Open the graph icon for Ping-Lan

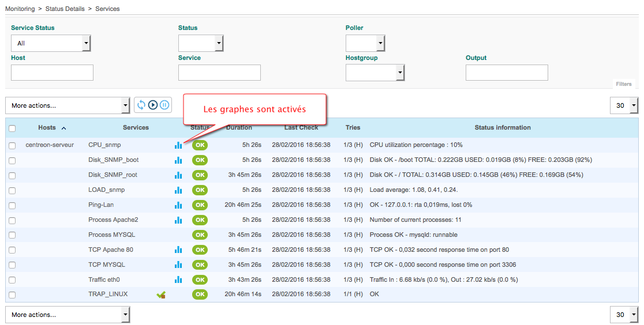[x=178, y=205]
